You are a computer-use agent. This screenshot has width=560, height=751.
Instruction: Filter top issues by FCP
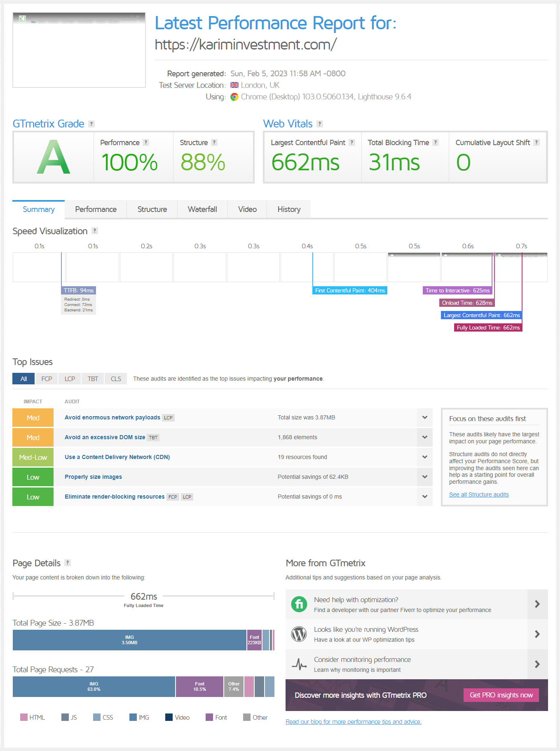click(x=47, y=379)
